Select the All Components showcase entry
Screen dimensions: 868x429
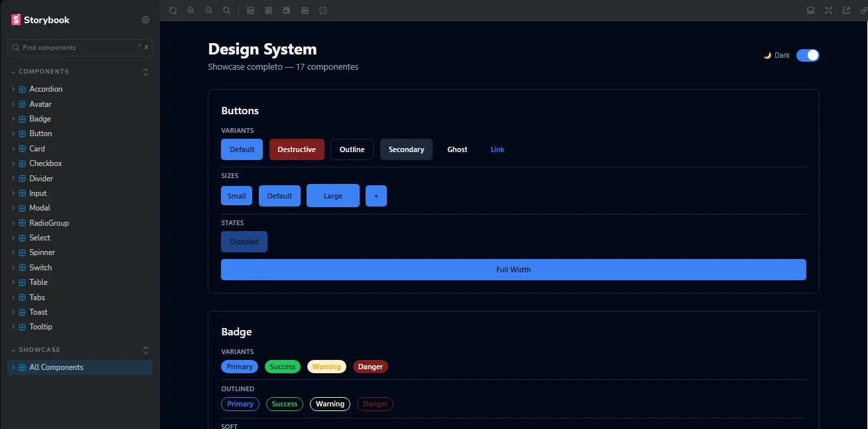click(80, 367)
